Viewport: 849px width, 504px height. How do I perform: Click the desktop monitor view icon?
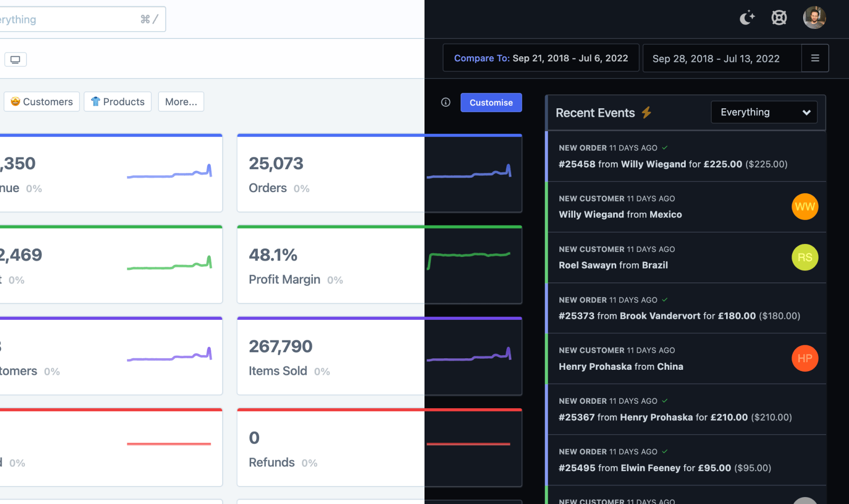point(15,60)
